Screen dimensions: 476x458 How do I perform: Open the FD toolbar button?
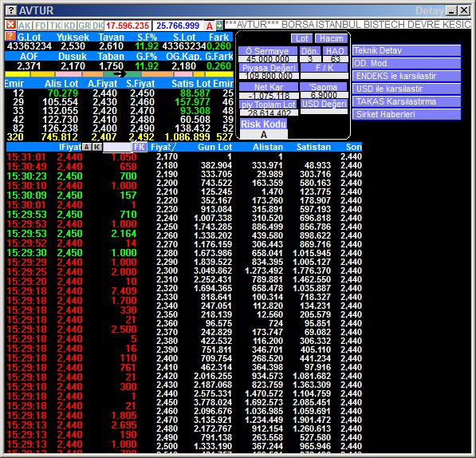pyautogui.click(x=40, y=26)
